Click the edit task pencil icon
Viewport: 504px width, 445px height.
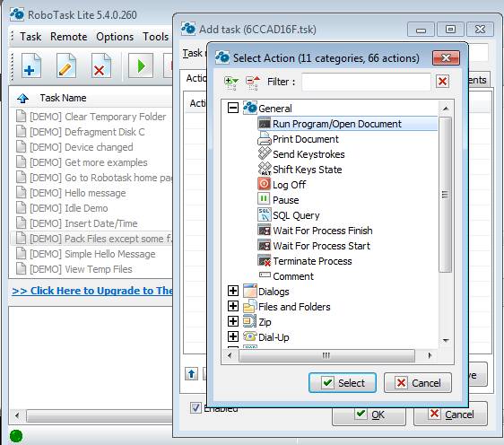tap(66, 66)
